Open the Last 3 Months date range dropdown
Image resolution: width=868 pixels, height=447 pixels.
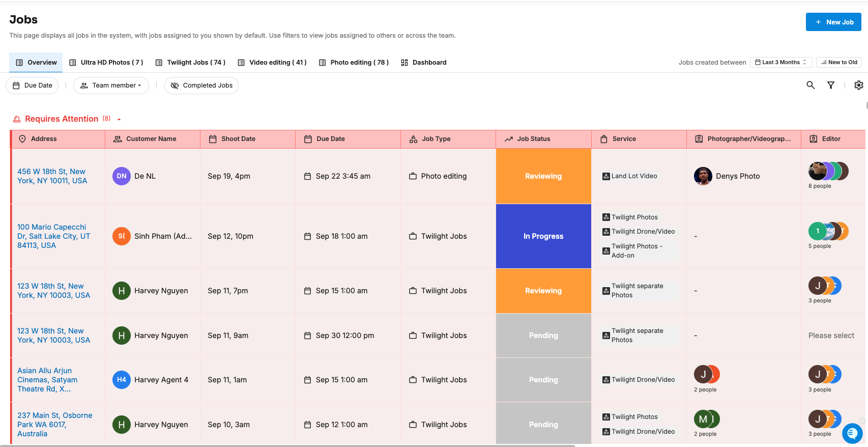(781, 62)
